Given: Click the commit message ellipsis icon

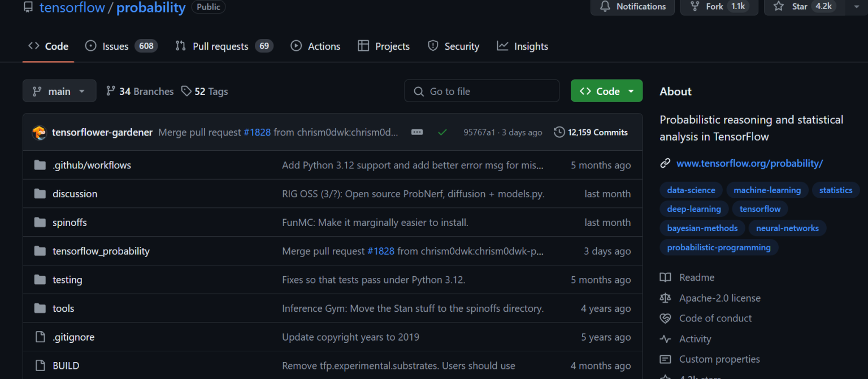Looking at the screenshot, I should (x=416, y=132).
